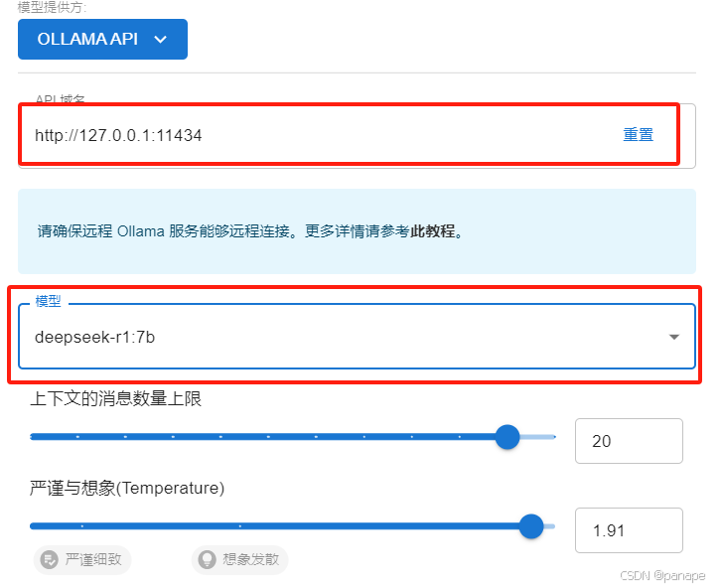
Task: Click the model dropdown arrow icon
Action: click(x=674, y=337)
